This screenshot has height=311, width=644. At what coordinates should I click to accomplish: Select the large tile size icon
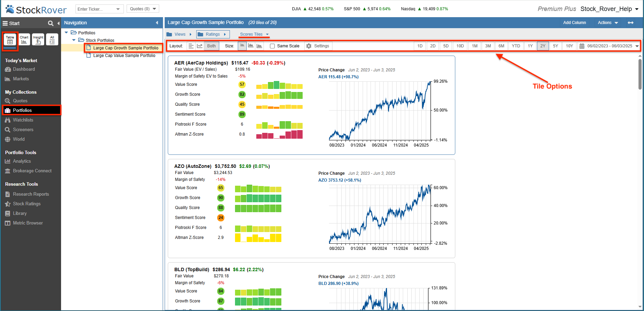tap(259, 46)
